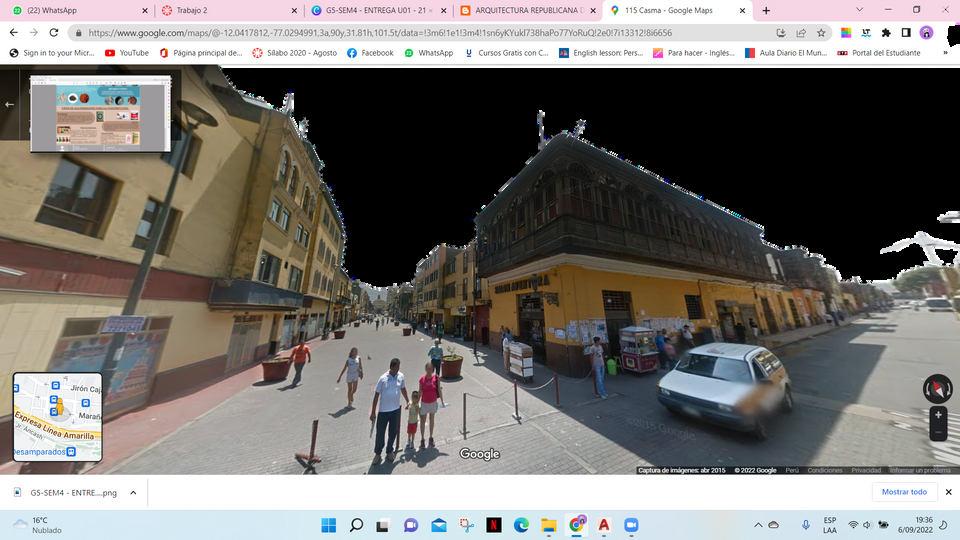
Task: Close the Trabajo 2 tab
Action: (294, 10)
